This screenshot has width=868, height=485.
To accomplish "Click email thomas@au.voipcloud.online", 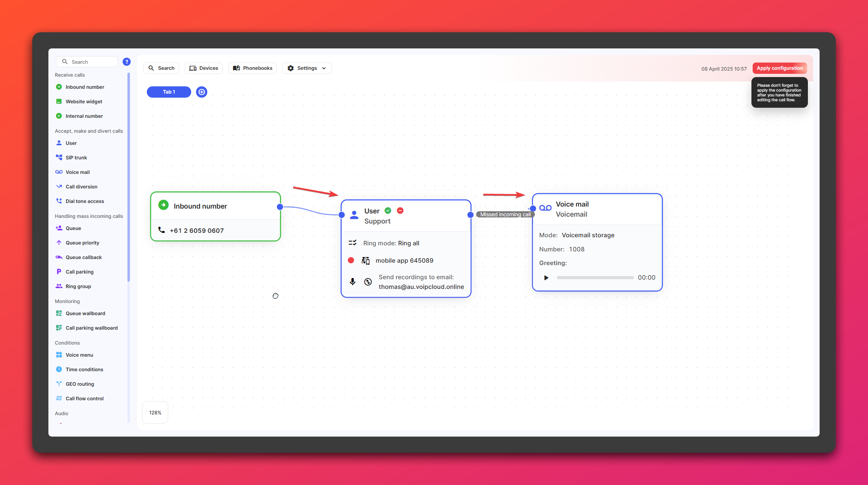I will [421, 287].
